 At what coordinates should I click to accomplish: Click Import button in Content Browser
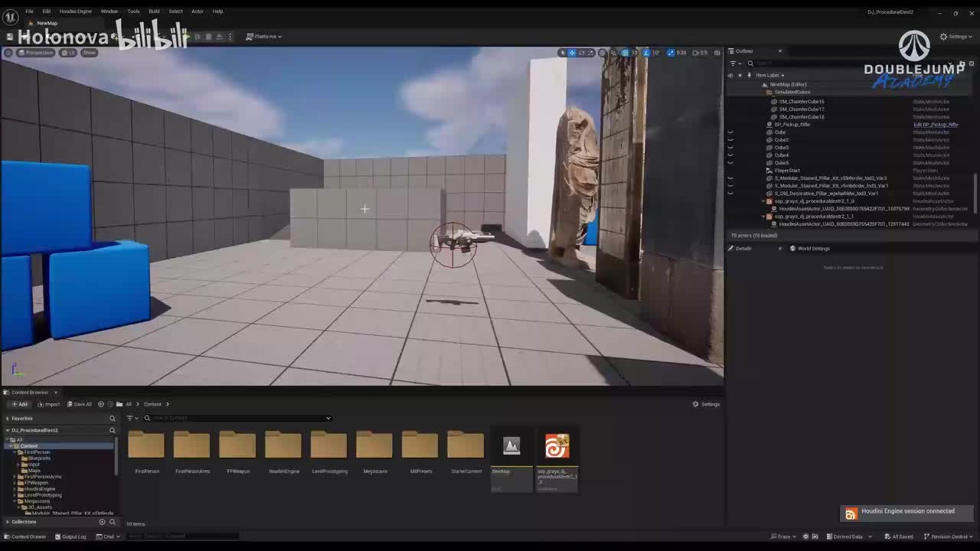click(x=48, y=404)
